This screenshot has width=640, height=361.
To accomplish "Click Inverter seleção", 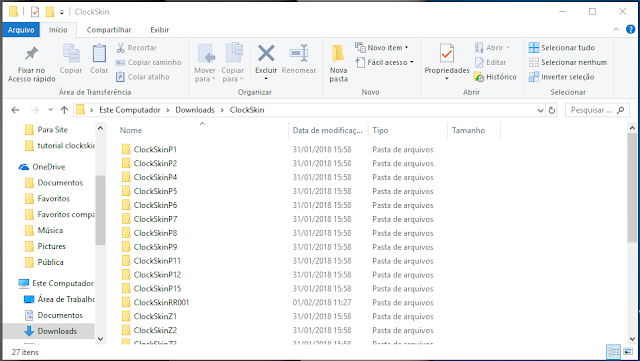I will 561,77.
